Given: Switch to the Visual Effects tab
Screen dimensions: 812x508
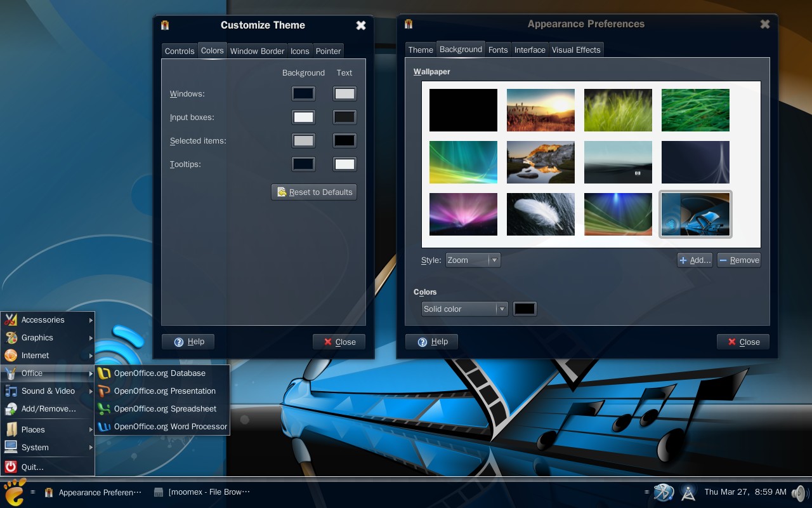Looking at the screenshot, I should click(x=576, y=49).
